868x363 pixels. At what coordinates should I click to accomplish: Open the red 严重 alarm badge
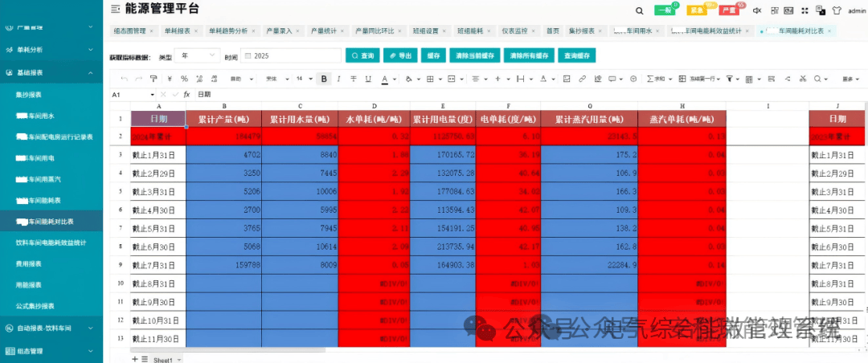click(731, 10)
